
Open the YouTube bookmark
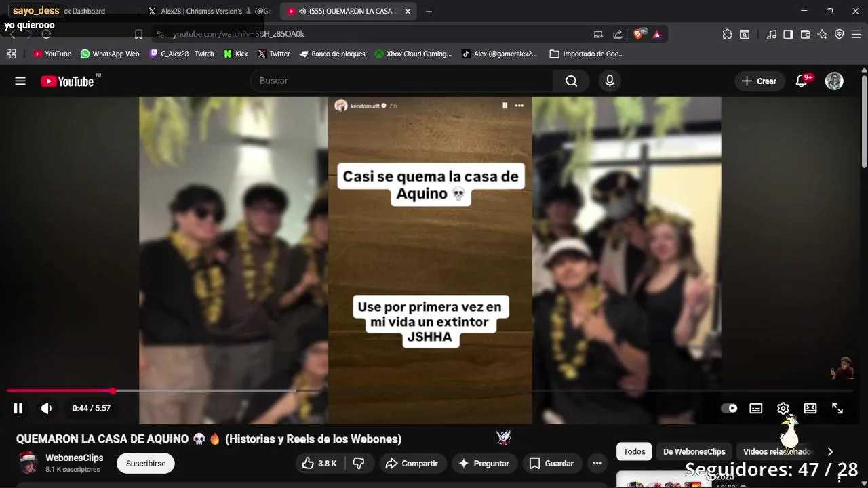pyautogui.click(x=52, y=54)
